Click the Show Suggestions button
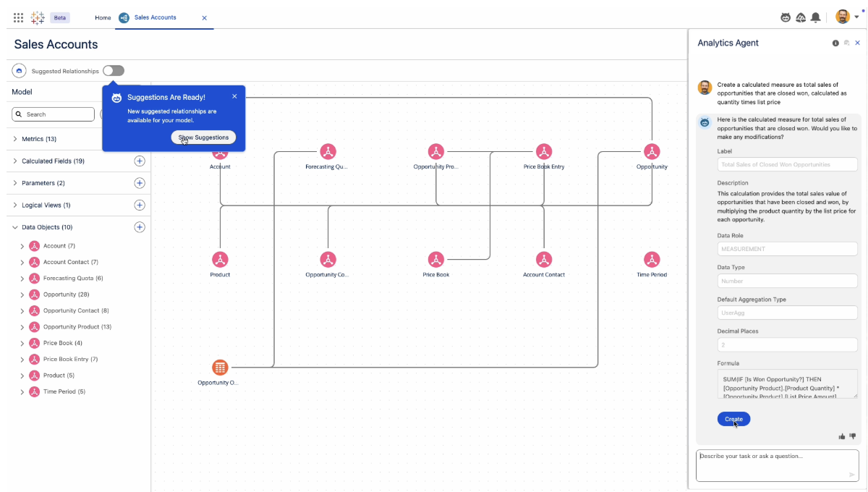This screenshot has width=868, height=492. 203,137
